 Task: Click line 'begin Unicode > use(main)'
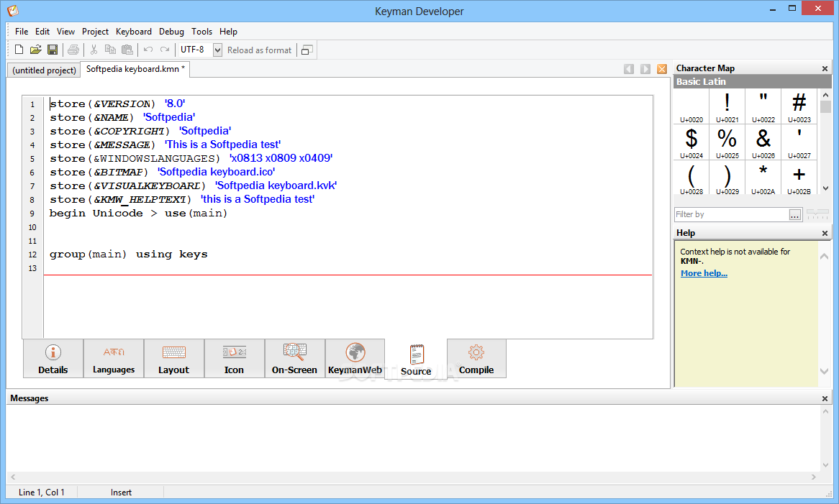138,214
